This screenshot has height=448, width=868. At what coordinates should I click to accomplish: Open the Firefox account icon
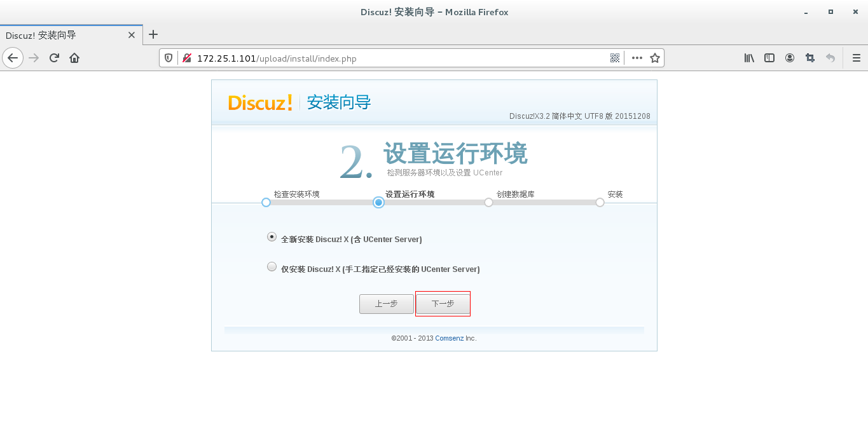tap(790, 58)
